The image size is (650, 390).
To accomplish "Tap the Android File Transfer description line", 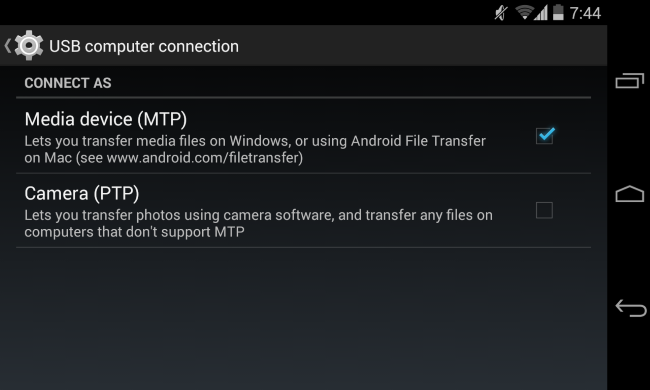I will (255, 141).
